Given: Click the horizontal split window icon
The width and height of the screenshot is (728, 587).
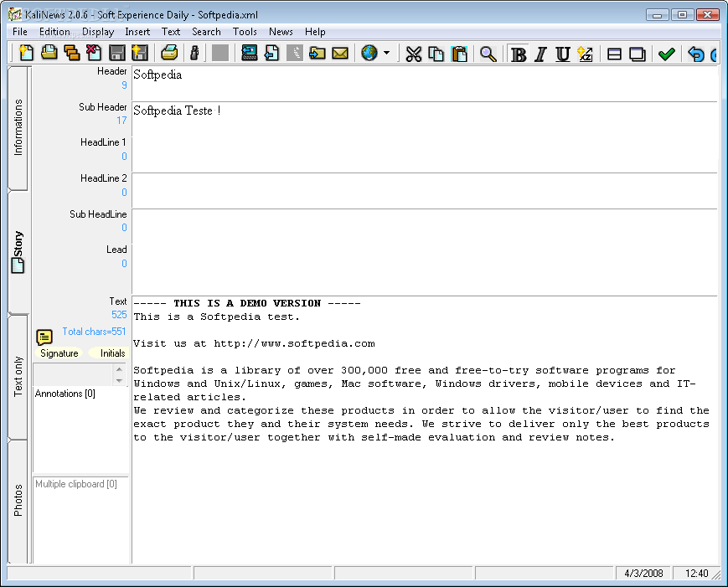Looking at the screenshot, I should [x=614, y=54].
